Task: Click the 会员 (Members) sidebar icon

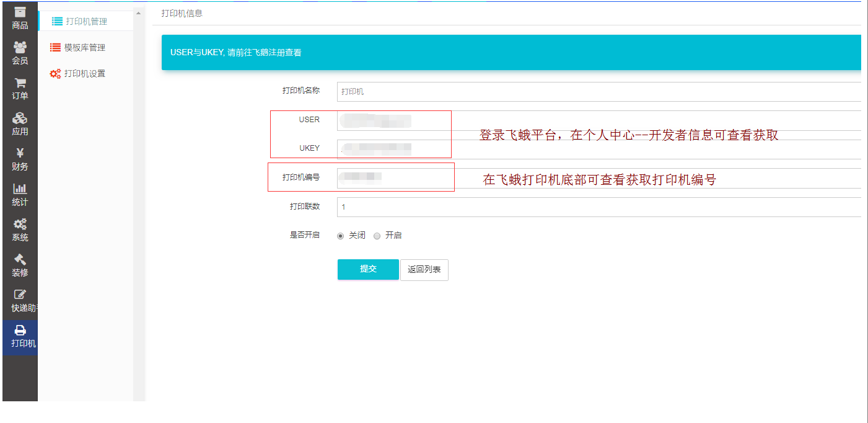Action: click(x=20, y=47)
